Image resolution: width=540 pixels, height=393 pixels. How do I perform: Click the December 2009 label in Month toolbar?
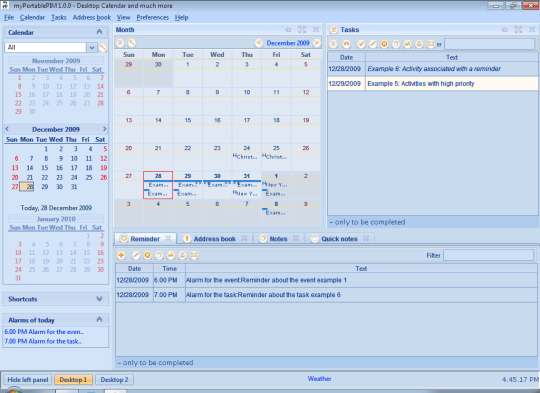pyautogui.click(x=288, y=43)
